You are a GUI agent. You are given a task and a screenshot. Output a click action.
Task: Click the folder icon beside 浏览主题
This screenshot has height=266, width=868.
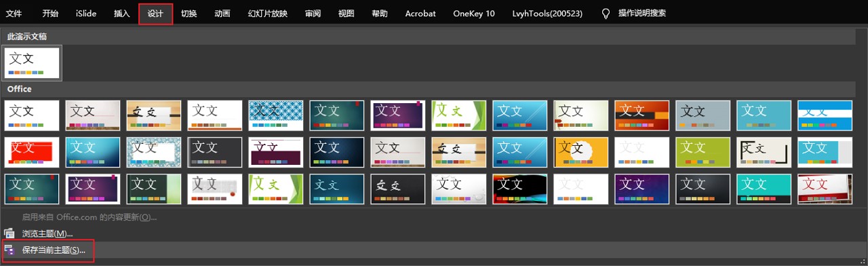[9, 233]
